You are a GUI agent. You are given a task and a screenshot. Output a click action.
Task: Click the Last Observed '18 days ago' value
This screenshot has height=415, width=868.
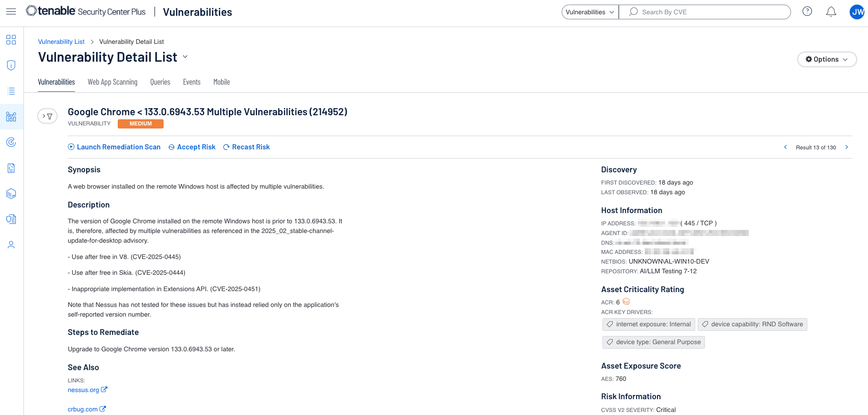click(x=668, y=192)
